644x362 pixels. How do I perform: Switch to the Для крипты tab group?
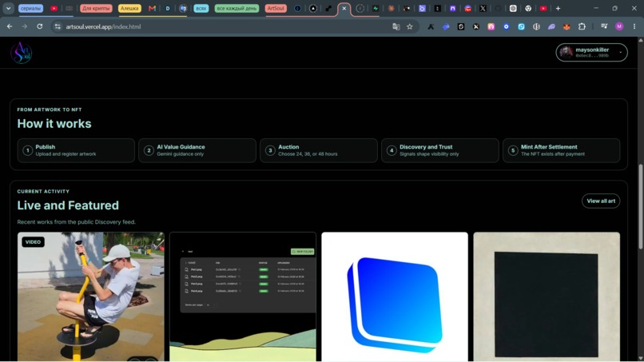[x=96, y=8]
